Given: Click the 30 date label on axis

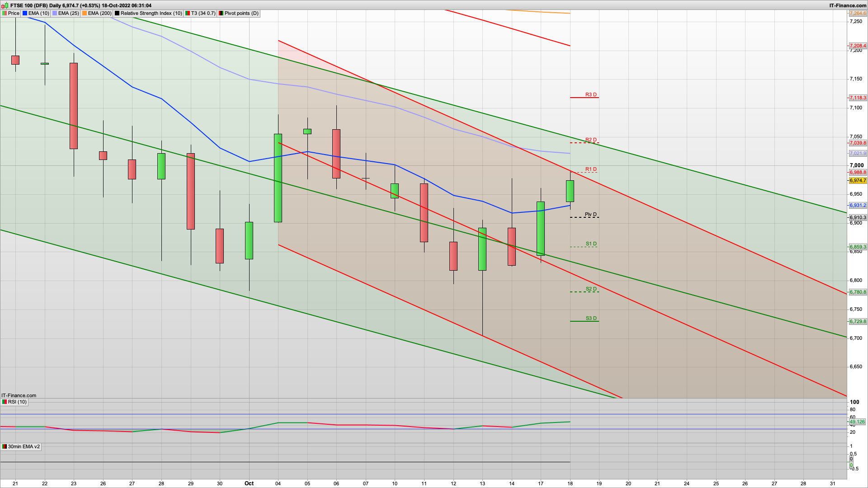Looking at the screenshot, I should 220,483.
